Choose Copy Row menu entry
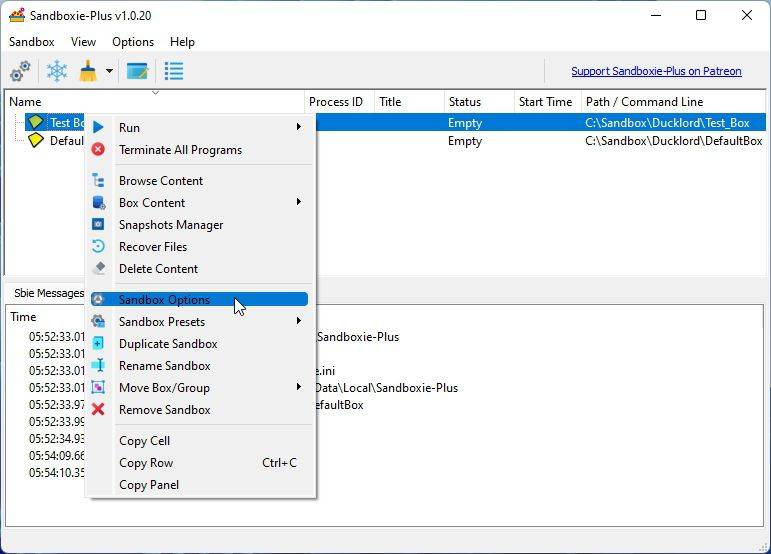The height and width of the screenshot is (554, 771). click(x=200, y=463)
